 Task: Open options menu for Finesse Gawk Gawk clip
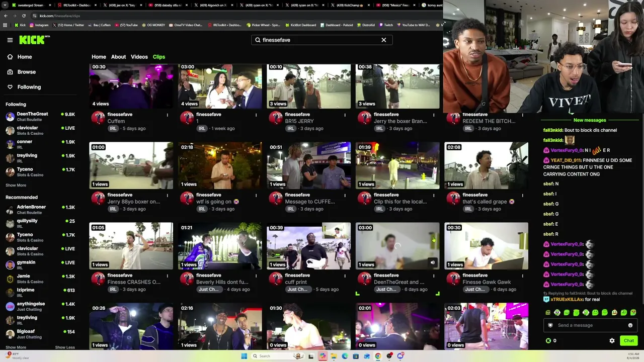click(522, 276)
